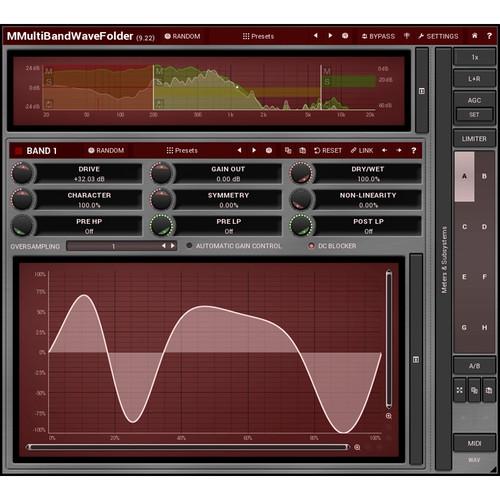Click the band 1 menu icon in spectrum
Image resolution: width=500 pixels, height=500 pixels.
49,104
